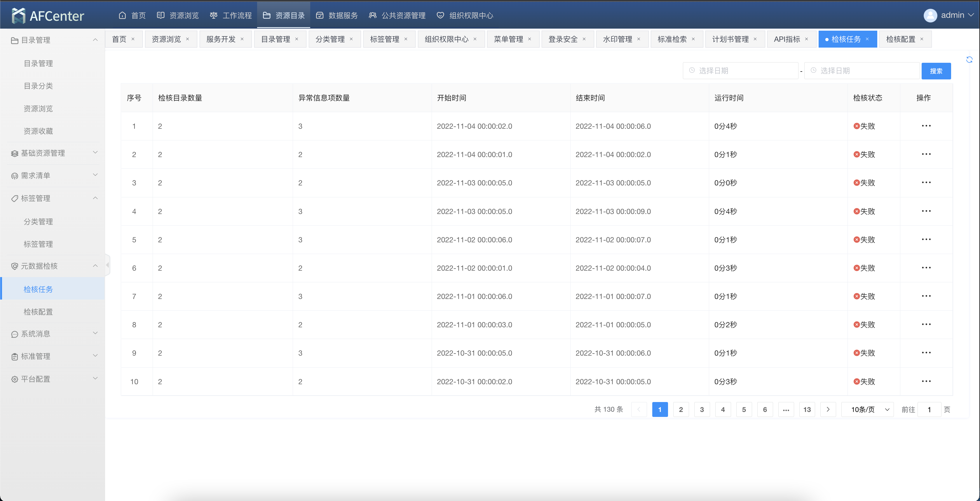Click the refresh icon at top right
980x501 pixels.
coord(969,59)
